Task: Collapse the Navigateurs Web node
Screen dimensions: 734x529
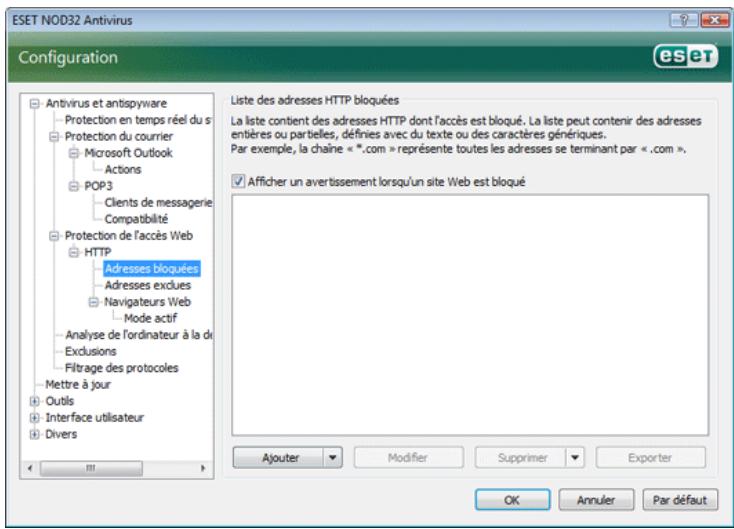Action: [x=93, y=302]
